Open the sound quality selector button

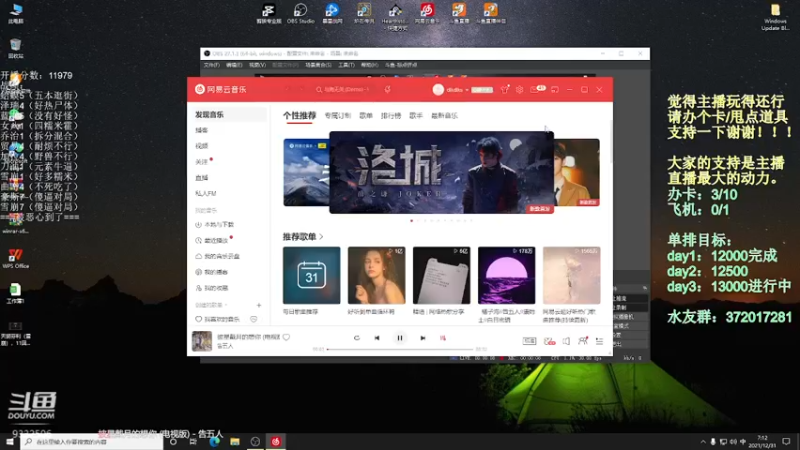coord(529,341)
